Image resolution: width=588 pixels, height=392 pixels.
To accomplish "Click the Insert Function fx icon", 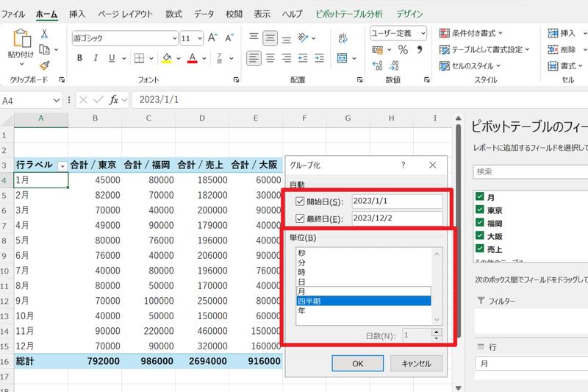I will click(x=114, y=100).
